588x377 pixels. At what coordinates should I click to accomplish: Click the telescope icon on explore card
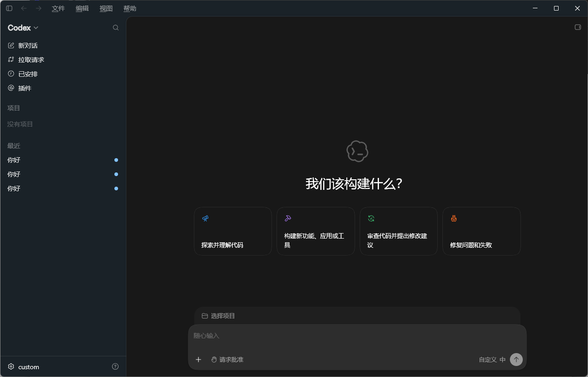[205, 218]
